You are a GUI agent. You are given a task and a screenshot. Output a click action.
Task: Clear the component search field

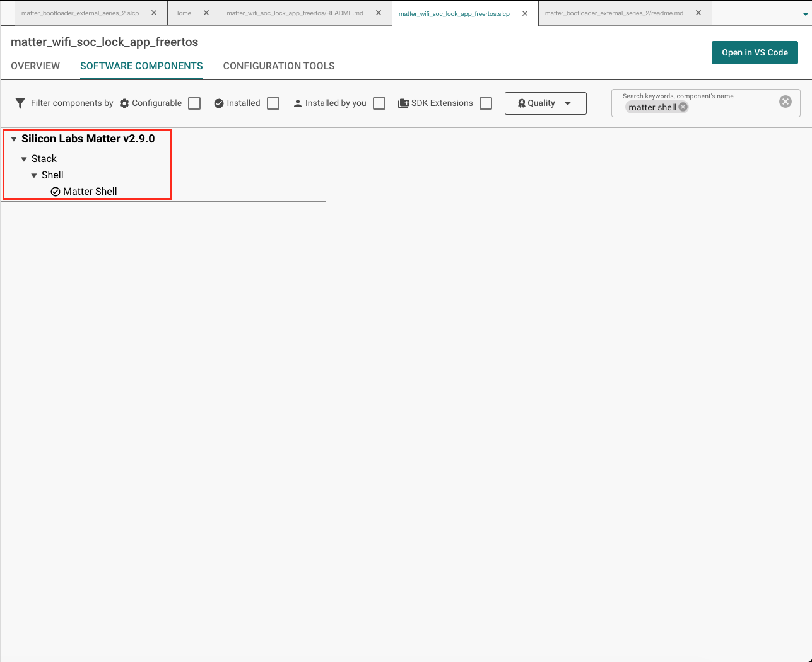point(786,102)
